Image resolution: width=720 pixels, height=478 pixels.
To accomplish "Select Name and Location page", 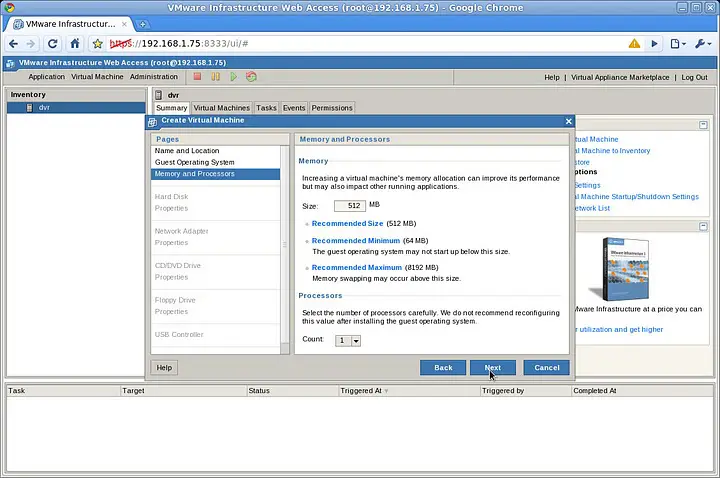I will (215, 151).
